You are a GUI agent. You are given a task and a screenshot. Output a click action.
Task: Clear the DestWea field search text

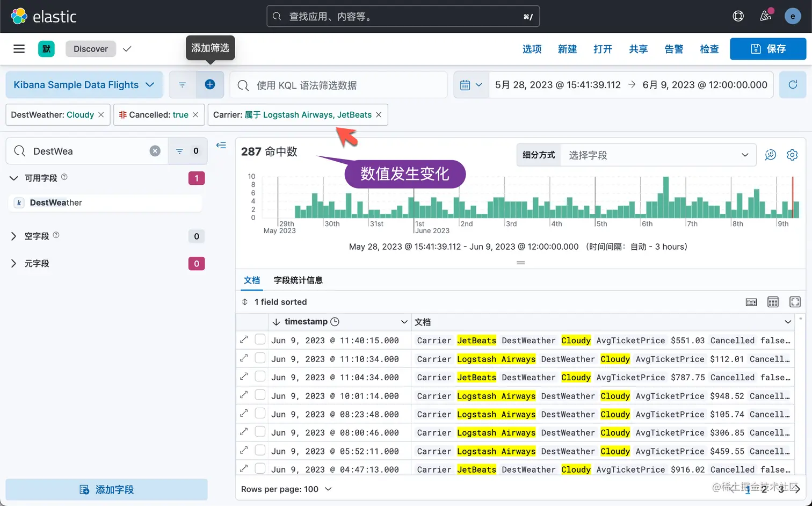[x=155, y=151]
